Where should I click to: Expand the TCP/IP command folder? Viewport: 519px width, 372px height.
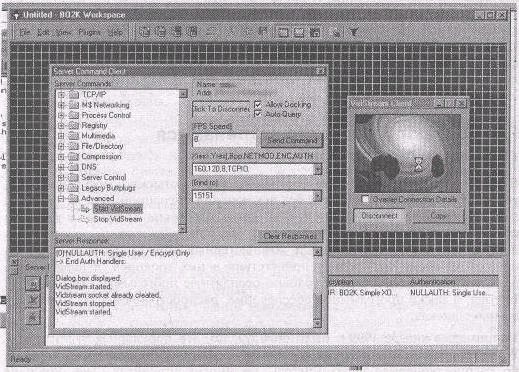61,95
